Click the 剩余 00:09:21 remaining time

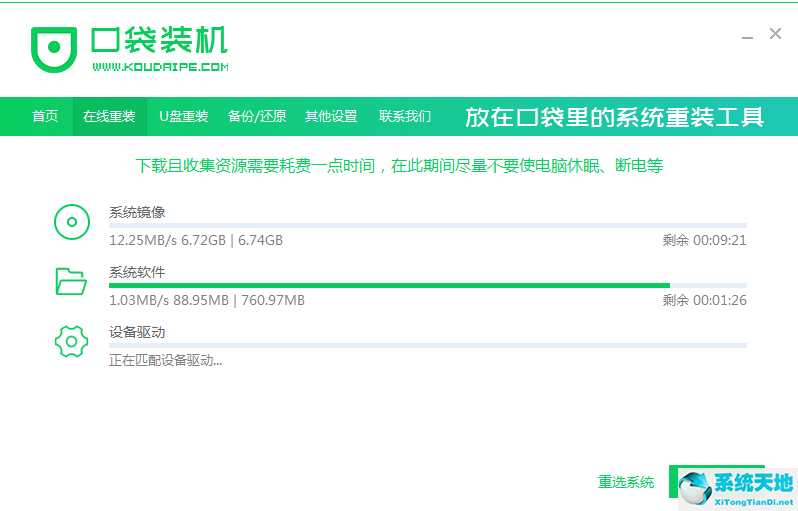click(704, 240)
